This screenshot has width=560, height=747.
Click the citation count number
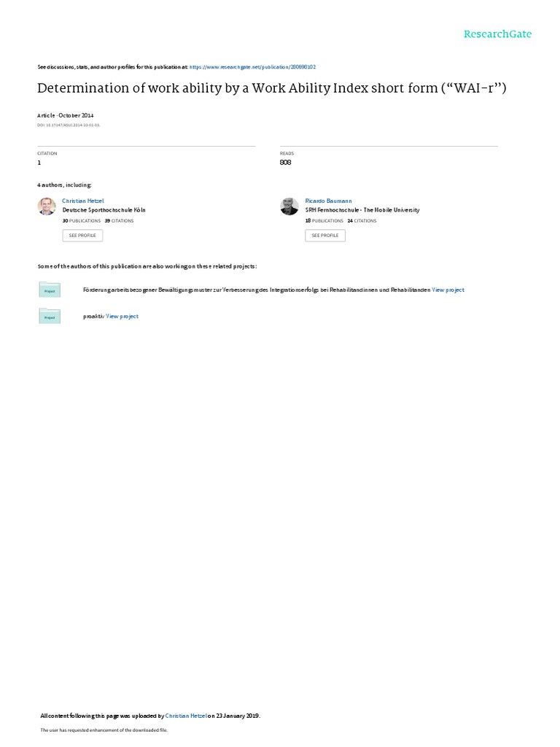point(39,163)
